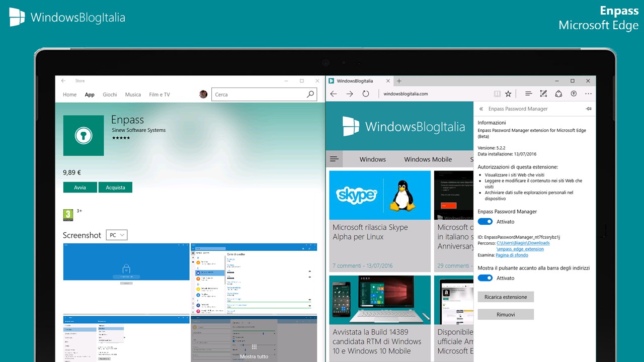Click the Rimuovi extension button
Image resolution: width=644 pixels, height=362 pixels.
(x=506, y=314)
